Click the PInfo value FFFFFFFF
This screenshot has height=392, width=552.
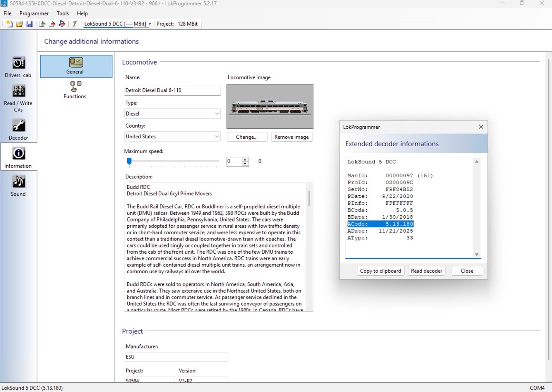399,203
